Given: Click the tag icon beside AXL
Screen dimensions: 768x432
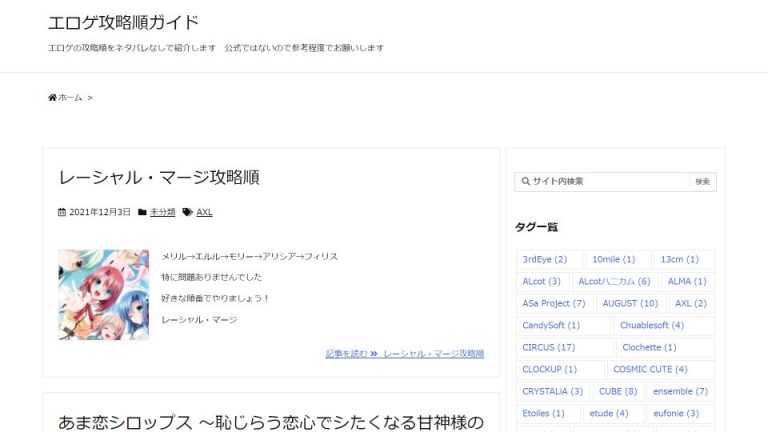Looking at the screenshot, I should 188,212.
